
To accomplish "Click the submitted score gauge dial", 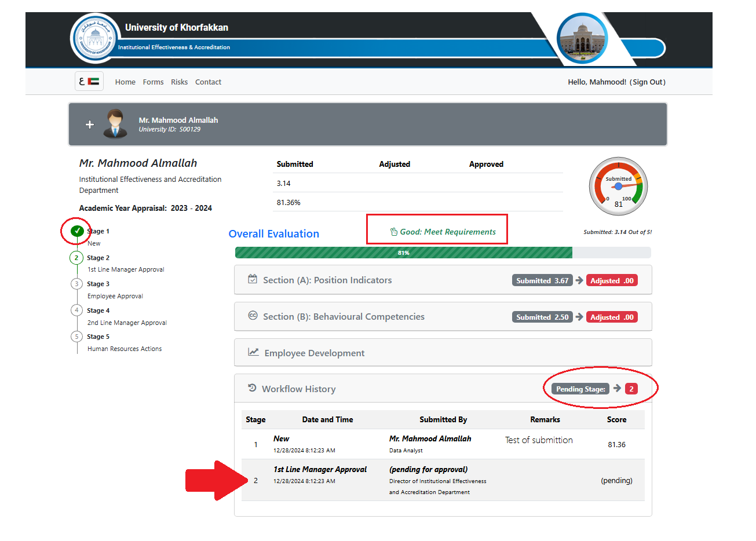I will click(x=618, y=187).
